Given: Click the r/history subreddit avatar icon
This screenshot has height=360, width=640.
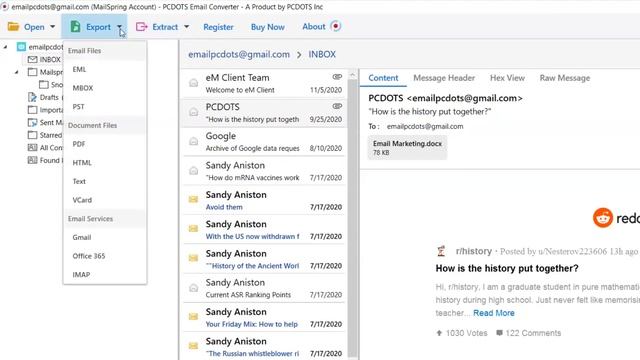Looking at the screenshot, I should coord(441,251).
